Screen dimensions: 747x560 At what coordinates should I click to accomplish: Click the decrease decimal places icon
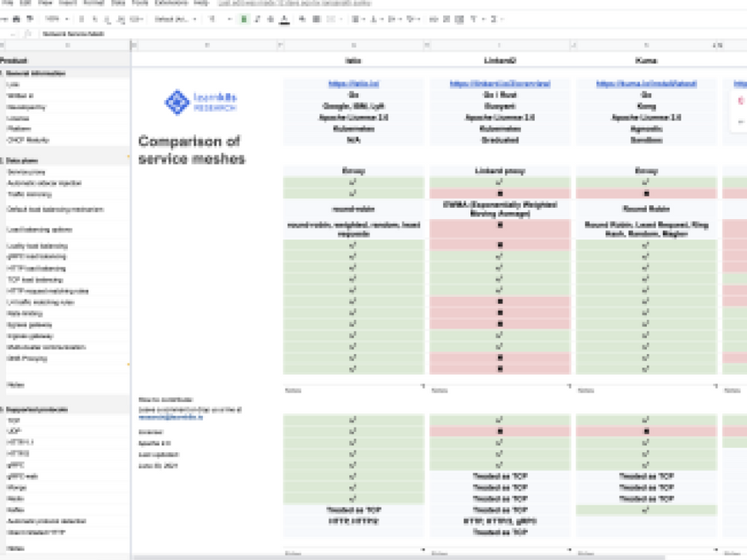pos(108,19)
